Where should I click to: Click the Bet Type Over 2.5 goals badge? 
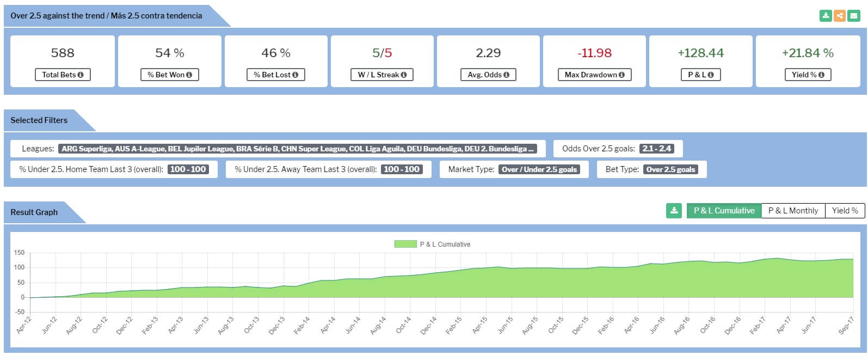pos(670,169)
